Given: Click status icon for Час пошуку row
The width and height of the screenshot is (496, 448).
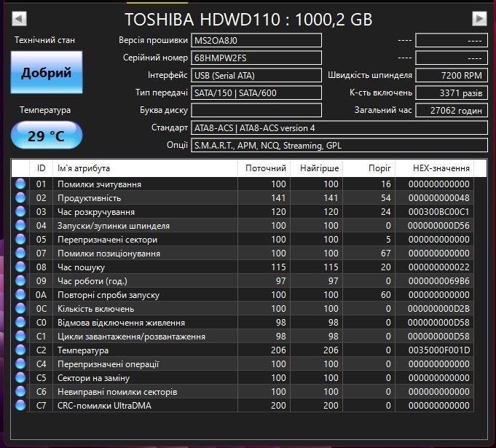Looking at the screenshot, I should coord(20,267).
